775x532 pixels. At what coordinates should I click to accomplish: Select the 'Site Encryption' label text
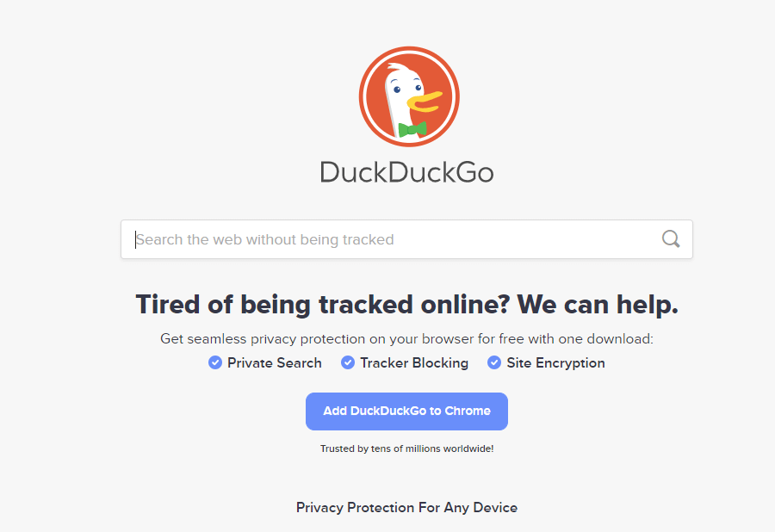click(555, 363)
